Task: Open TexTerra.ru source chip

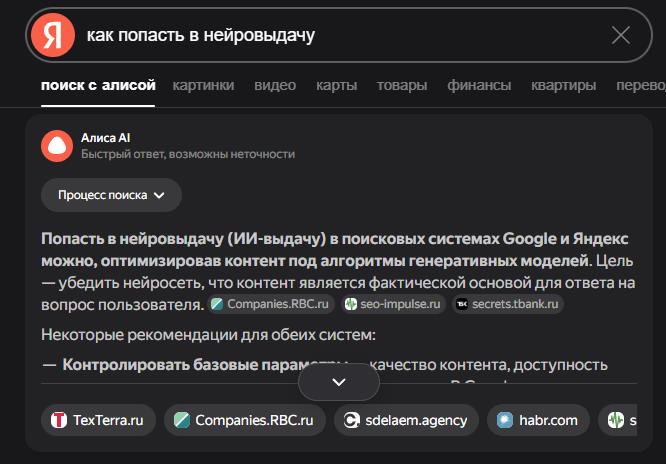Action: 98,420
